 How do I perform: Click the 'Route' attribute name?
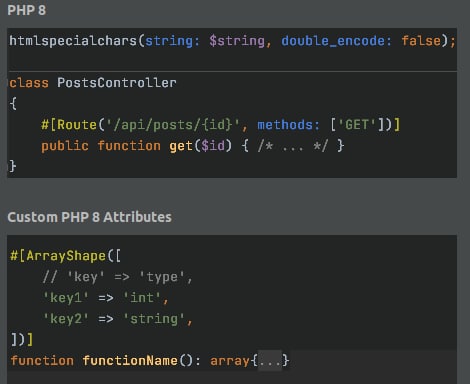[77, 125]
